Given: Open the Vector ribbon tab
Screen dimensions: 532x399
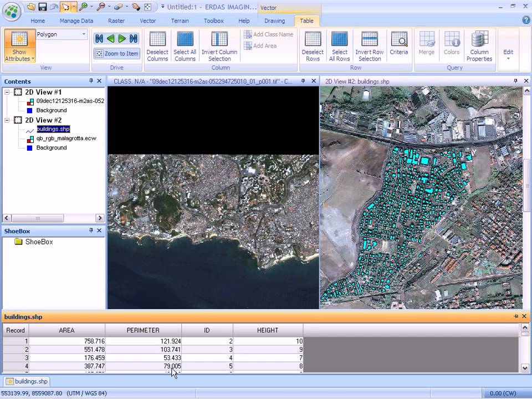Looking at the screenshot, I should click(148, 21).
